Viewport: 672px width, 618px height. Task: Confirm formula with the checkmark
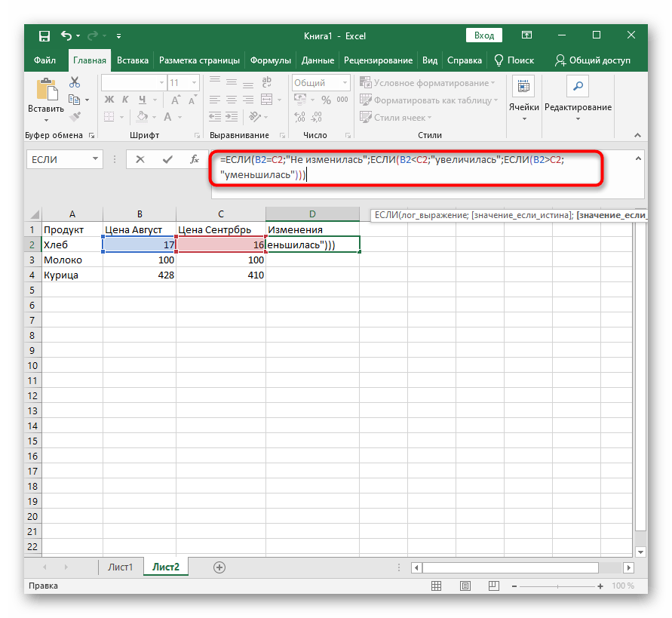click(167, 159)
